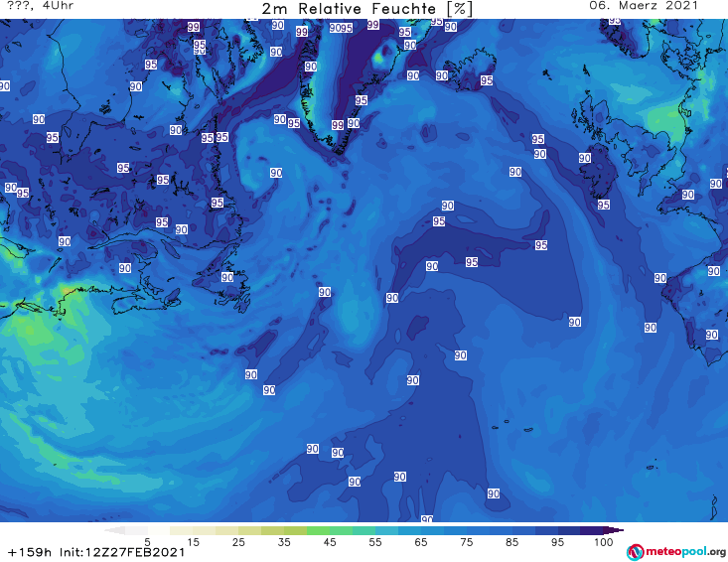The width and height of the screenshot is (728, 562).
Task: Click the bright green swatch above legend 45
Action: (x=318, y=530)
